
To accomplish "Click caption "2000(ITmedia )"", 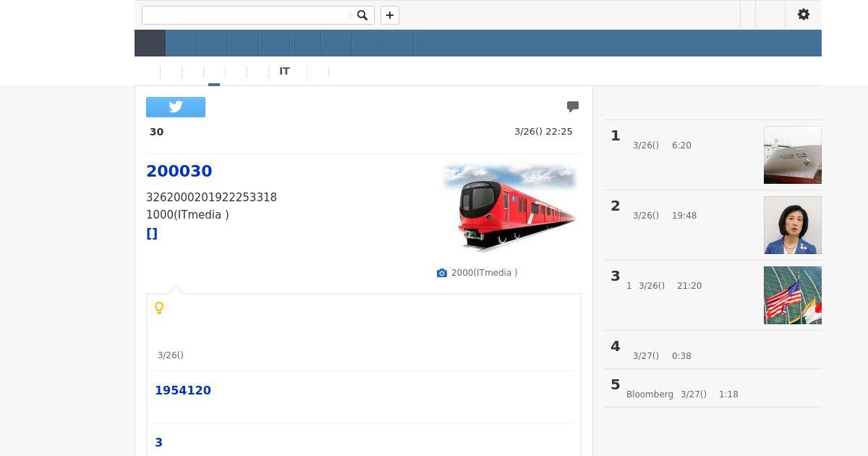I will pos(485,273).
